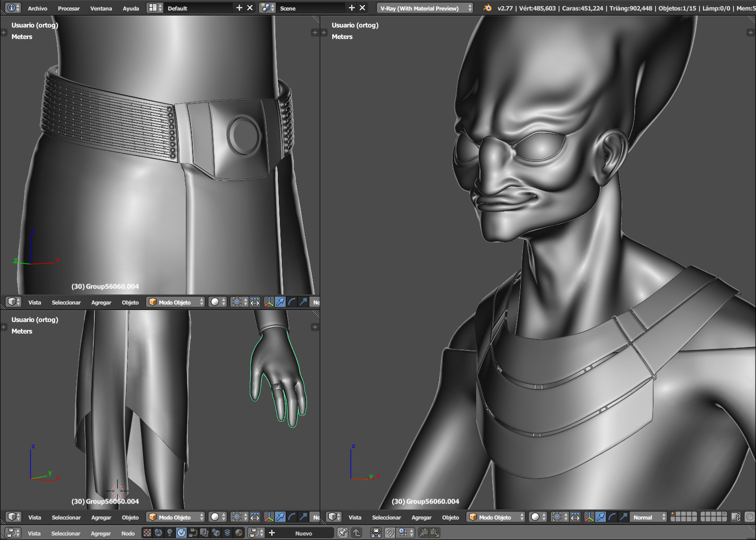756x540 pixels.
Task: Open the Info editor type selector
Action: tap(13, 8)
